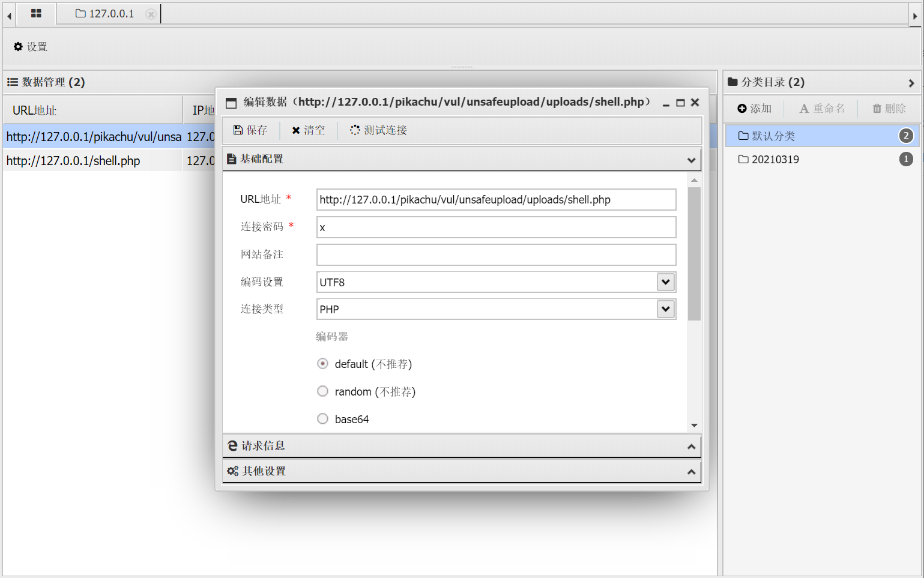Click 保存 to save the data
The width and height of the screenshot is (924, 578).
[250, 130]
